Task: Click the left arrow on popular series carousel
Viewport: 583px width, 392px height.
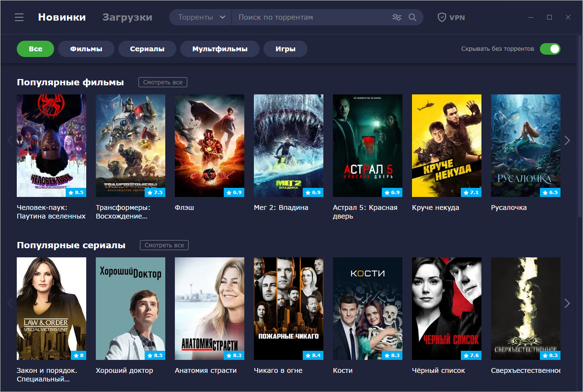Action: (10, 303)
